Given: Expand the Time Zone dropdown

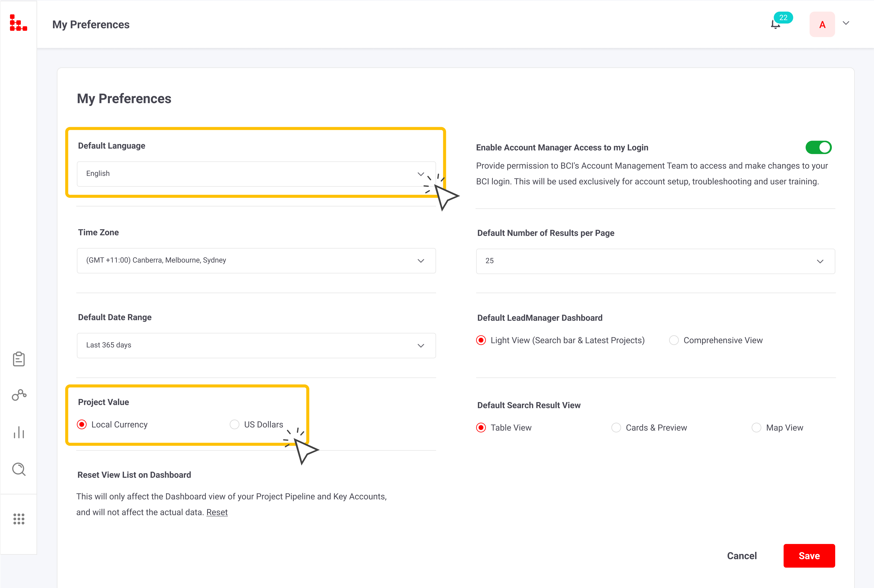Looking at the screenshot, I should [256, 261].
